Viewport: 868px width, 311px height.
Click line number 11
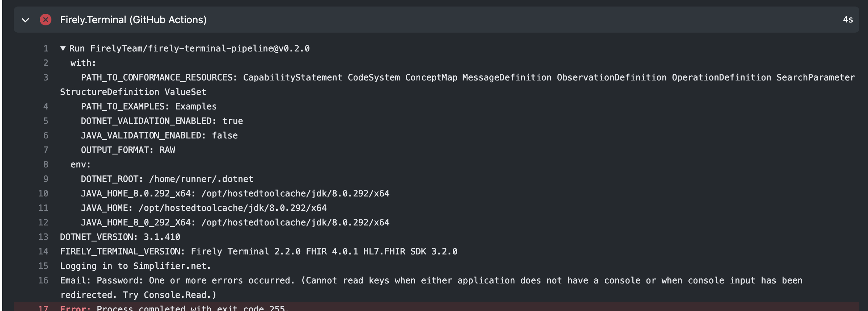coord(43,208)
